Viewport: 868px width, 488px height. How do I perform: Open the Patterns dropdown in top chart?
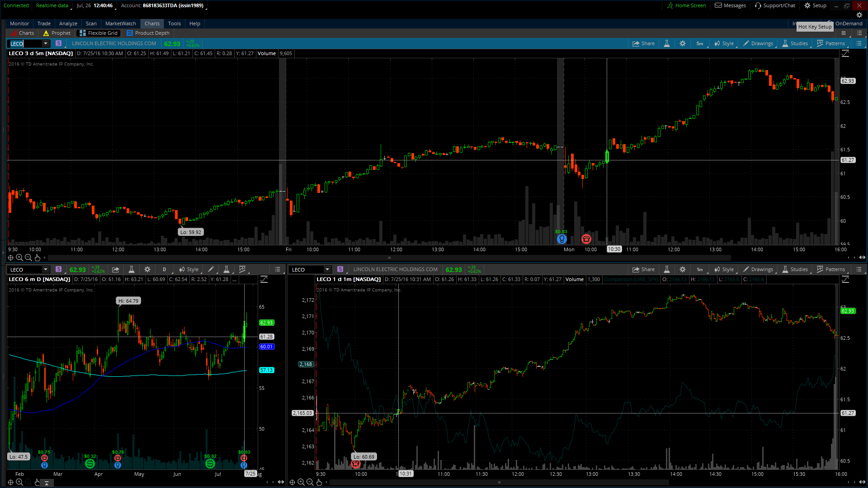(831, 43)
